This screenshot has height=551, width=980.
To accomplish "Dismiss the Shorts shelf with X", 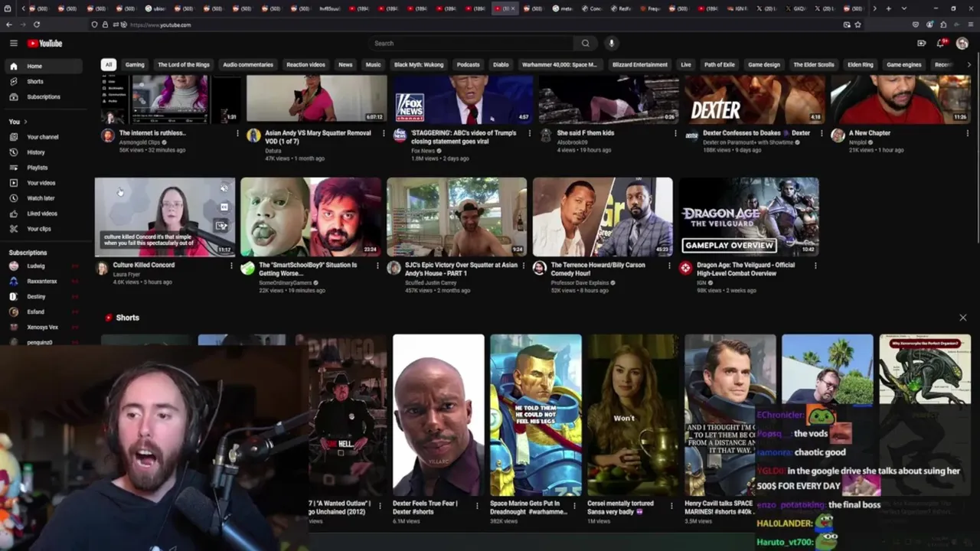I will tap(963, 318).
